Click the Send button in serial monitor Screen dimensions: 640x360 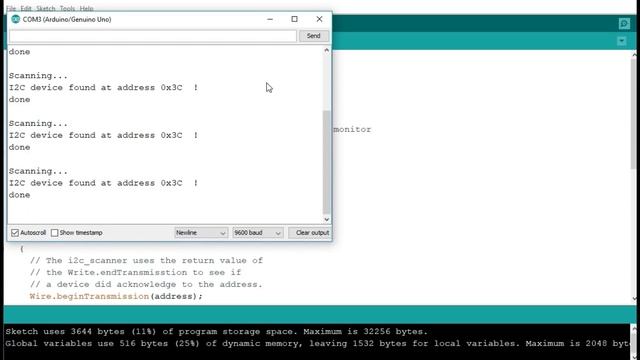(313, 36)
